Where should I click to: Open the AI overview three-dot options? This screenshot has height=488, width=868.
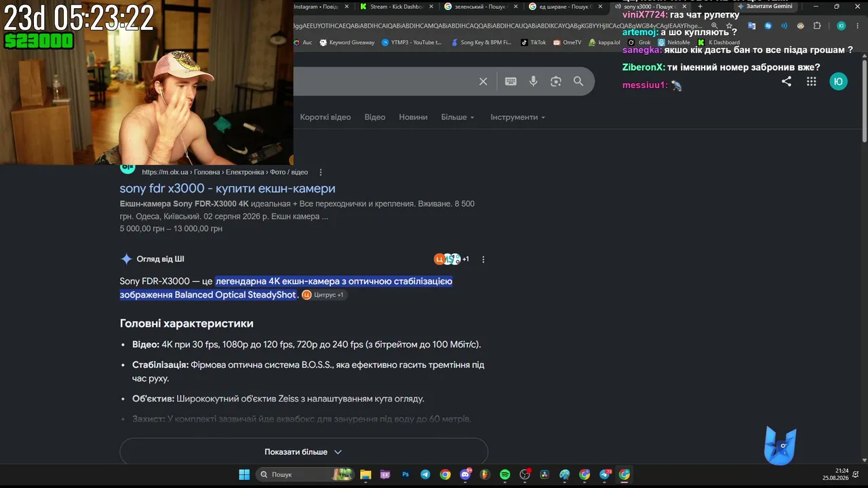click(484, 259)
